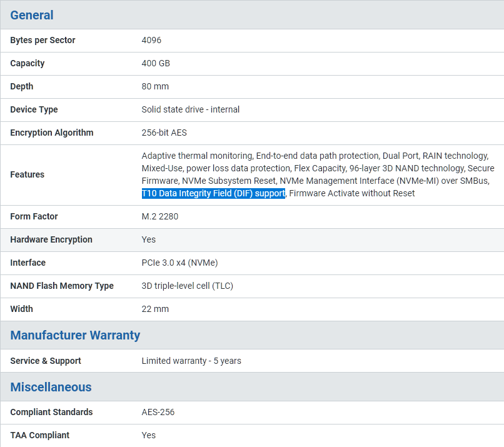Viewport: 504px width, 447px height.
Task: Select the Limited warranty - 5 years text
Action: coord(190,361)
